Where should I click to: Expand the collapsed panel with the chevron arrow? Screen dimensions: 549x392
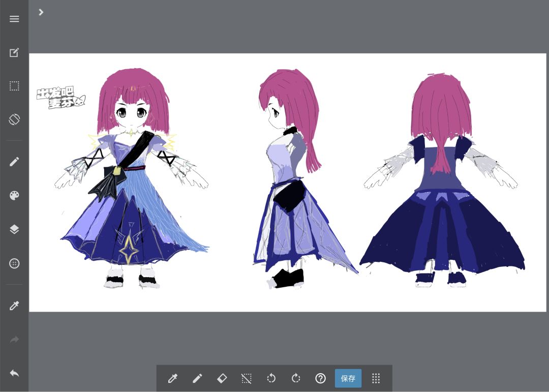tap(41, 12)
